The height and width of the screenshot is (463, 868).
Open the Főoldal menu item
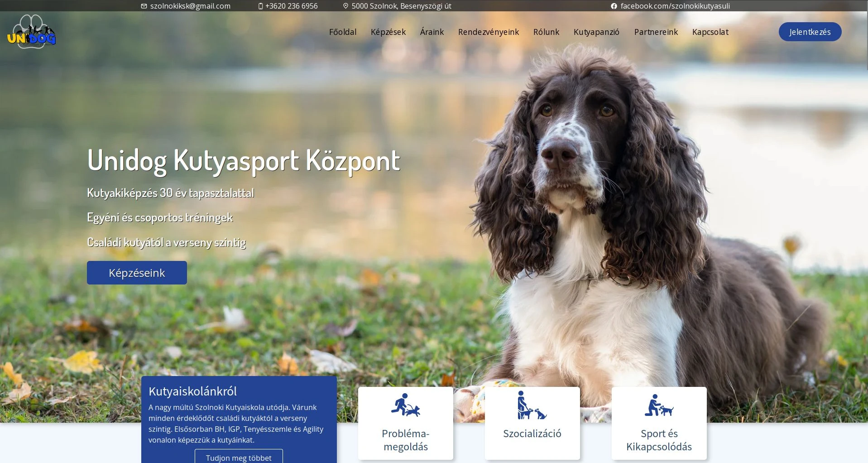343,32
